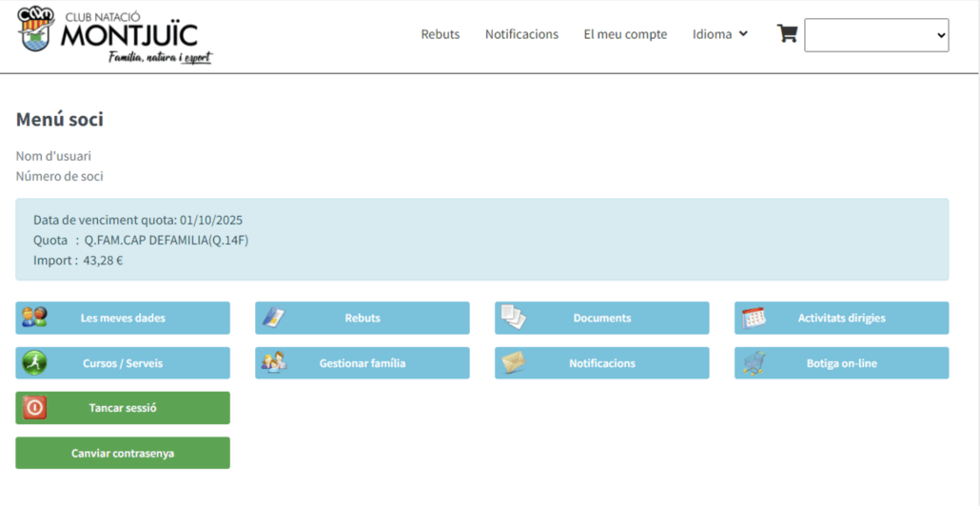Viewport: 980px width, 506px height.
Task: Go to Notificacions in the top navigation
Action: (521, 34)
